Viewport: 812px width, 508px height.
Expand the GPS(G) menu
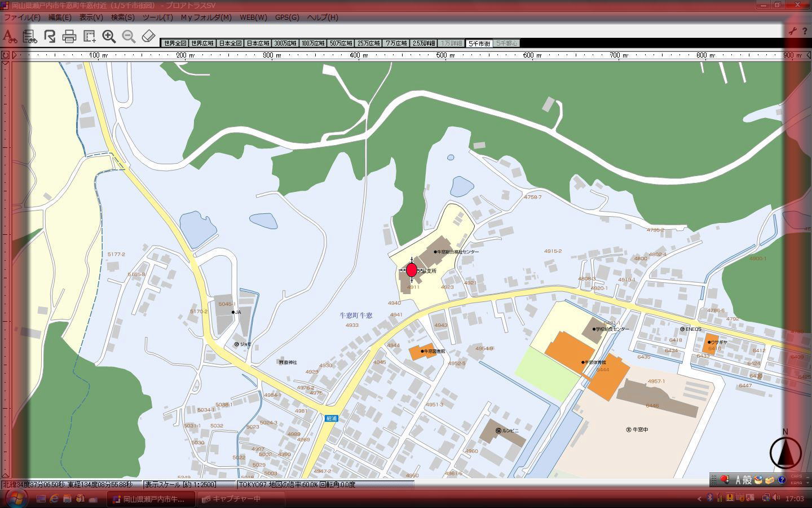[x=287, y=17]
